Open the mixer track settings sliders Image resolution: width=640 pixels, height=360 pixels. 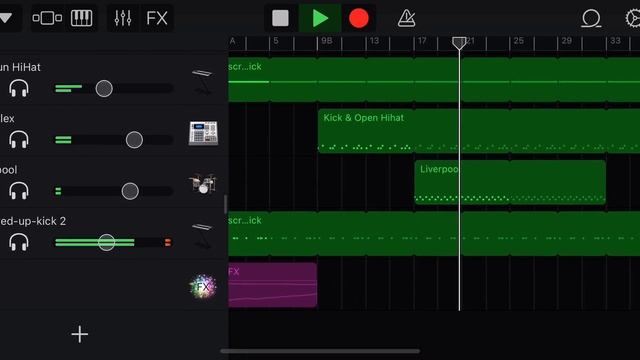[123, 18]
